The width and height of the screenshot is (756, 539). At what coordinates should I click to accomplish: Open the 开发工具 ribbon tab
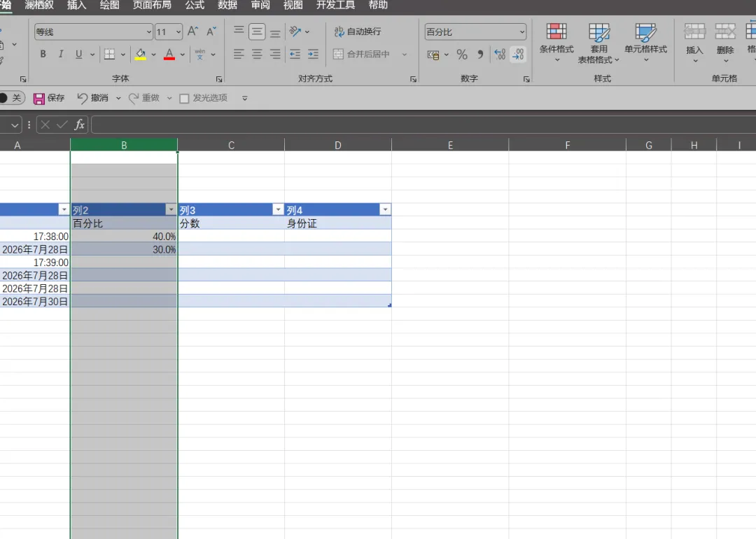[335, 6]
